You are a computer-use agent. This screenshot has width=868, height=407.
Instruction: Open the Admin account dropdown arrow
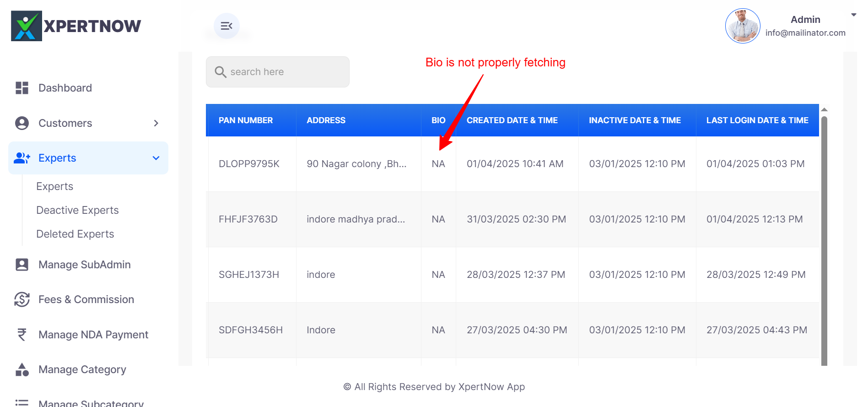click(x=853, y=15)
